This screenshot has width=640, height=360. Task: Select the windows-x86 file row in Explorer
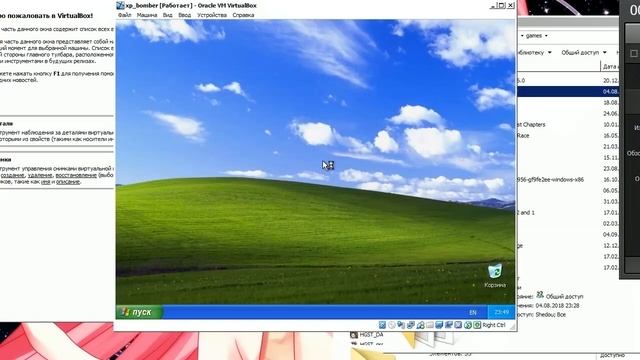click(568, 180)
